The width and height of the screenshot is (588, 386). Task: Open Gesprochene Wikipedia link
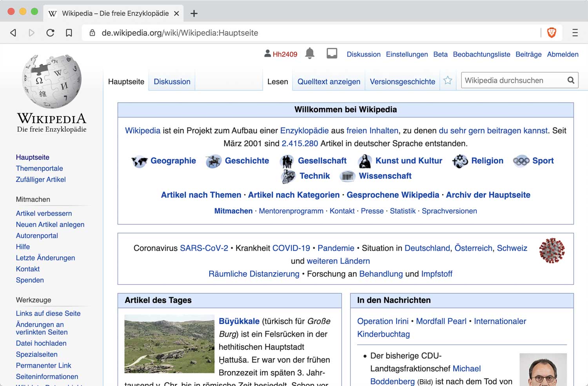(393, 195)
